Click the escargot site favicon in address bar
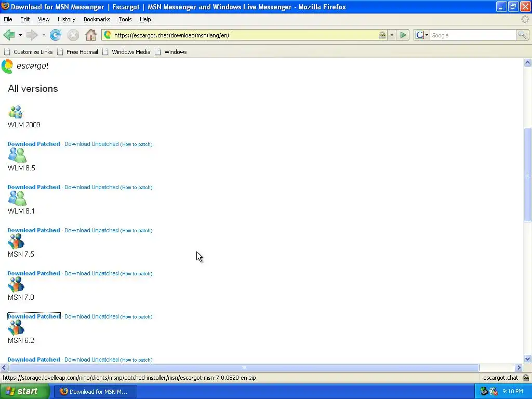Screen dimensions: 532x399 (108, 35)
